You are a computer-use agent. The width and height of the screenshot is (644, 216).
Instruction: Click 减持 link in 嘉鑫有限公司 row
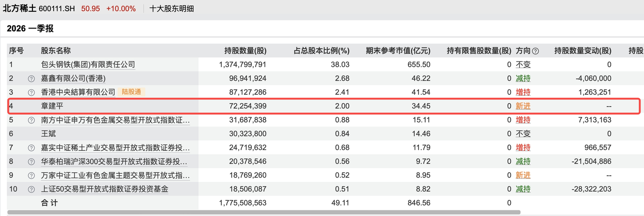(523, 79)
